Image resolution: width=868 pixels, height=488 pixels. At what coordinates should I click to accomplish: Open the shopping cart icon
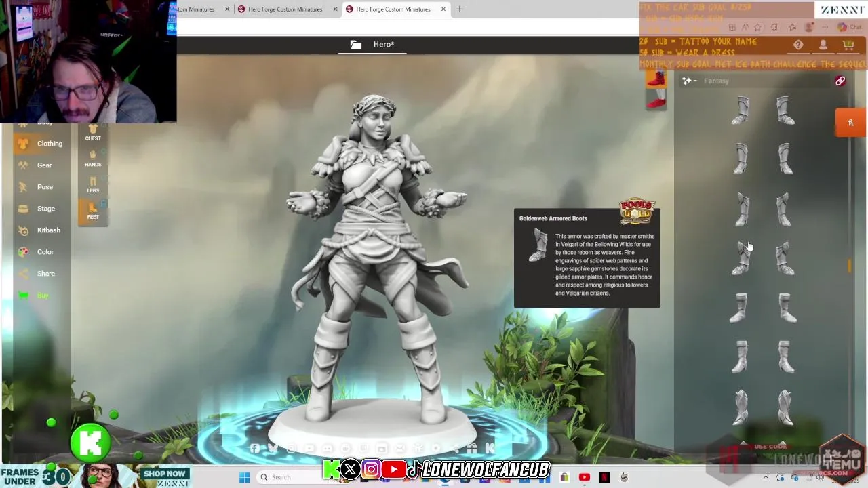[848, 45]
